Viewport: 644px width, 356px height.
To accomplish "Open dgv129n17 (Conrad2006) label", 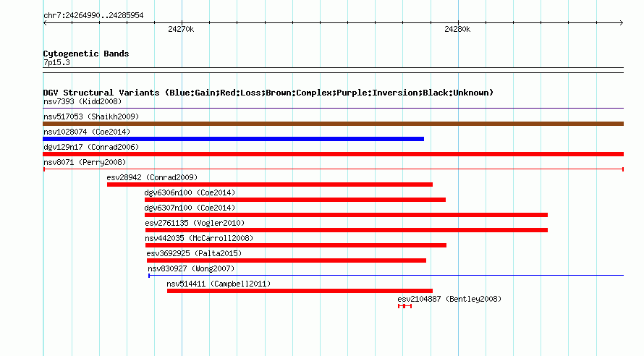I will (91, 147).
